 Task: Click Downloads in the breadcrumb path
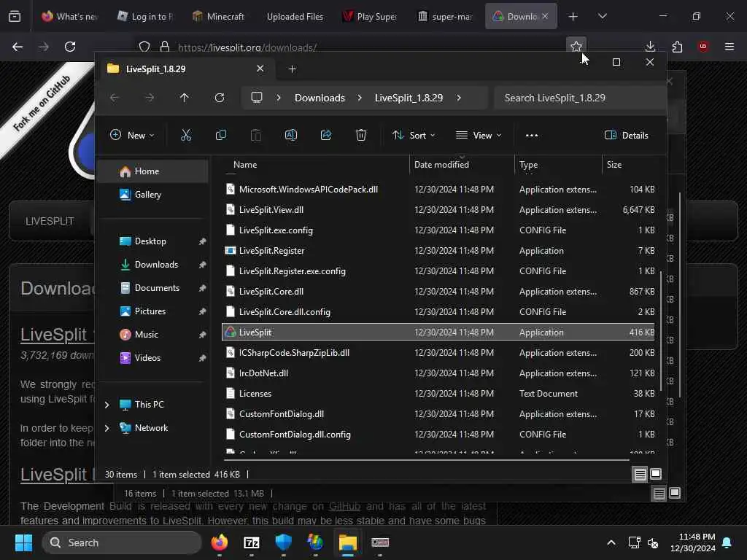pyautogui.click(x=320, y=98)
